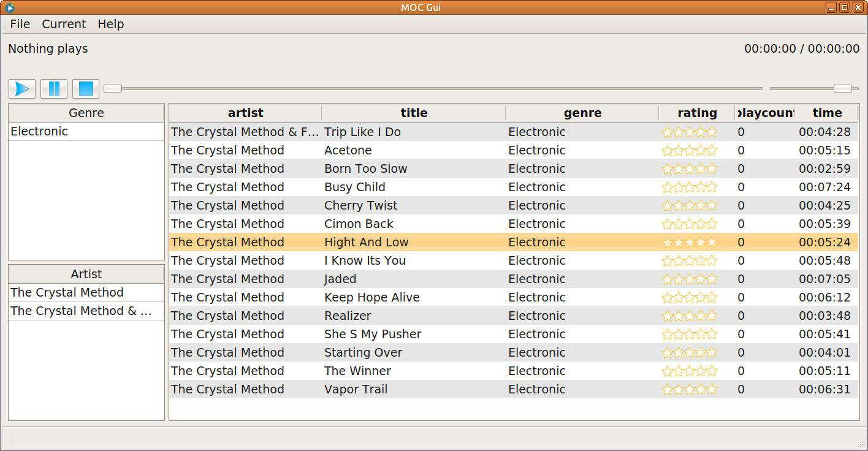Maximize the MOC Gui window
Image resolution: width=868 pixels, height=451 pixels.
click(844, 7)
